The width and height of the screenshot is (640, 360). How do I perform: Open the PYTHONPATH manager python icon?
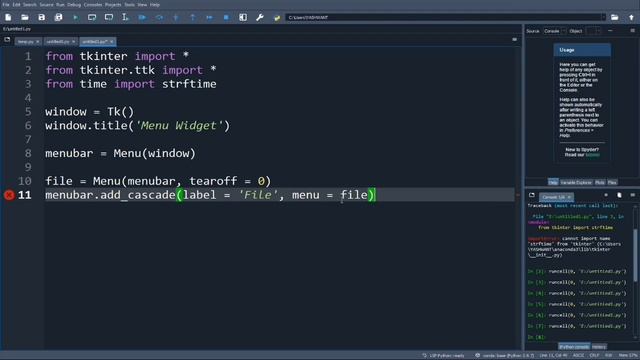[x=277, y=18]
